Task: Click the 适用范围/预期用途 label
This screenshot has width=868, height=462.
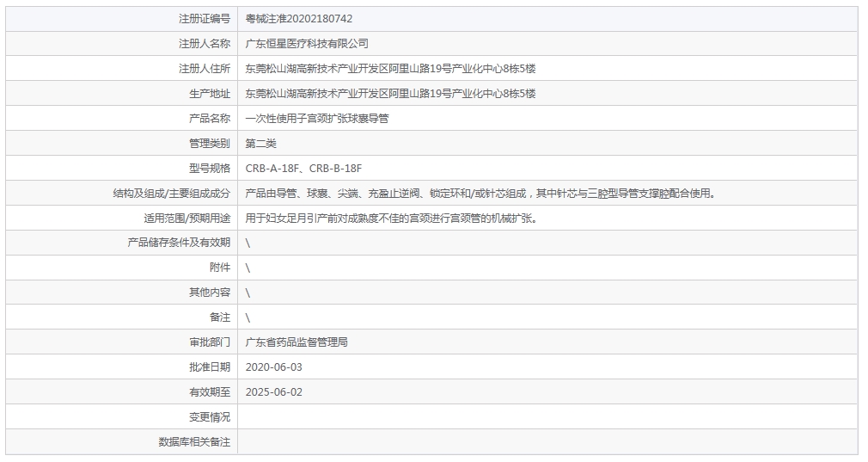Action: point(187,219)
